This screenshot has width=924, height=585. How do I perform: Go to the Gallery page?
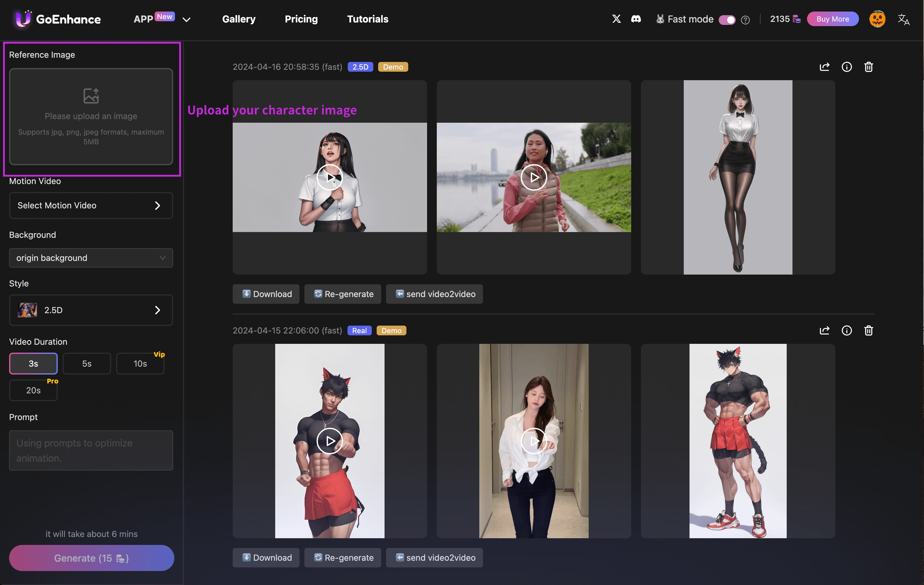tap(239, 19)
